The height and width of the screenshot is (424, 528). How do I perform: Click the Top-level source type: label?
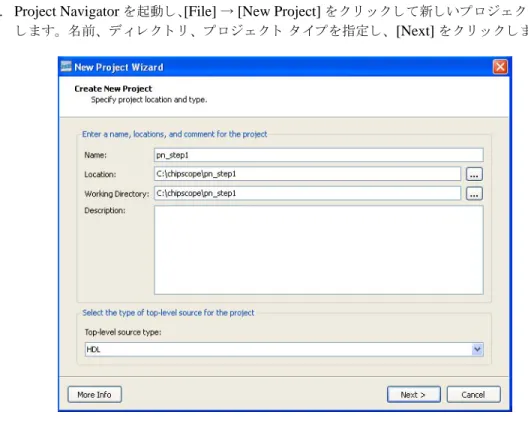(x=123, y=332)
